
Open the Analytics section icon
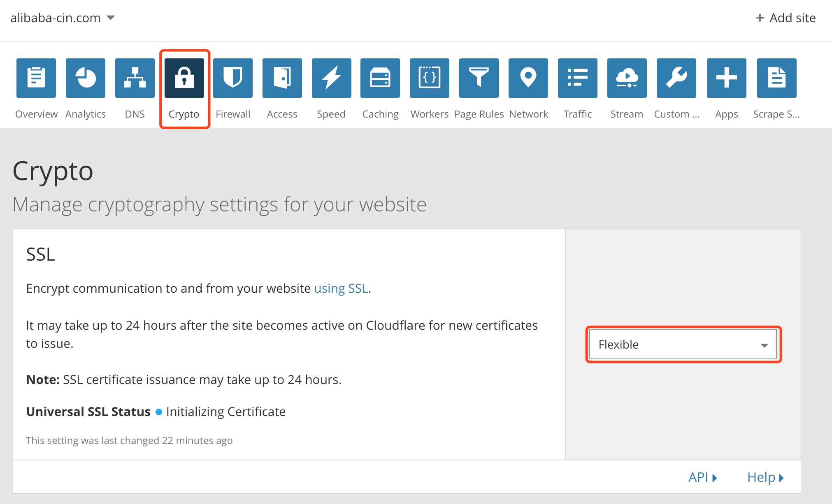pyautogui.click(x=85, y=78)
